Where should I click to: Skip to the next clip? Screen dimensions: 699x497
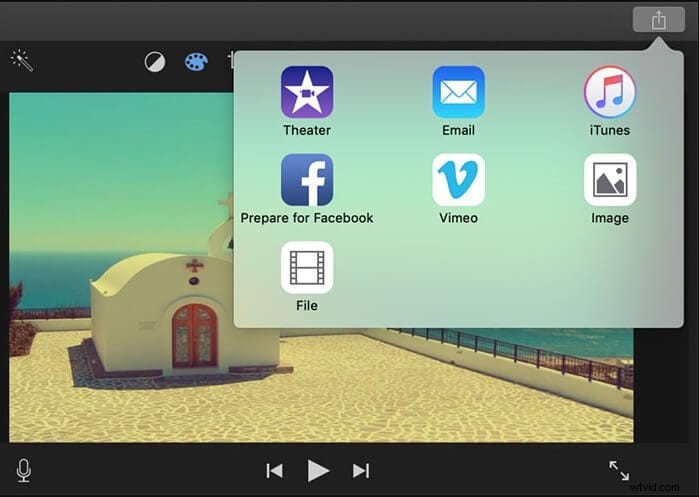(361, 471)
